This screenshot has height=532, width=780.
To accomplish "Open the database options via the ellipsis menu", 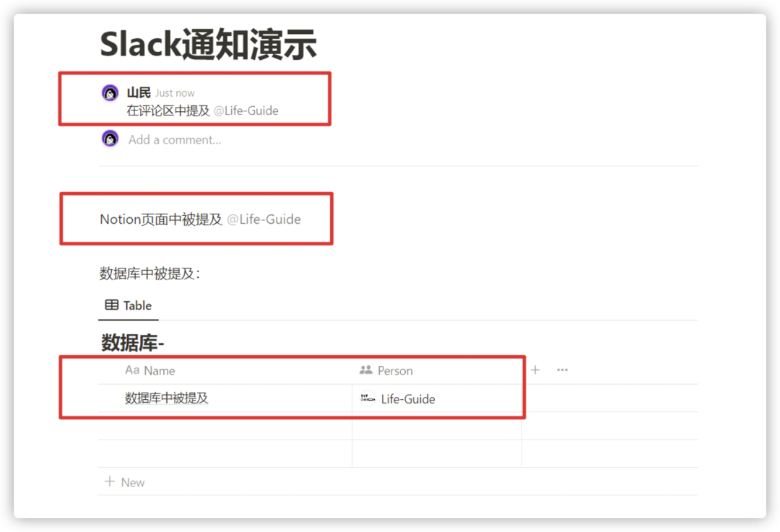I will point(562,370).
